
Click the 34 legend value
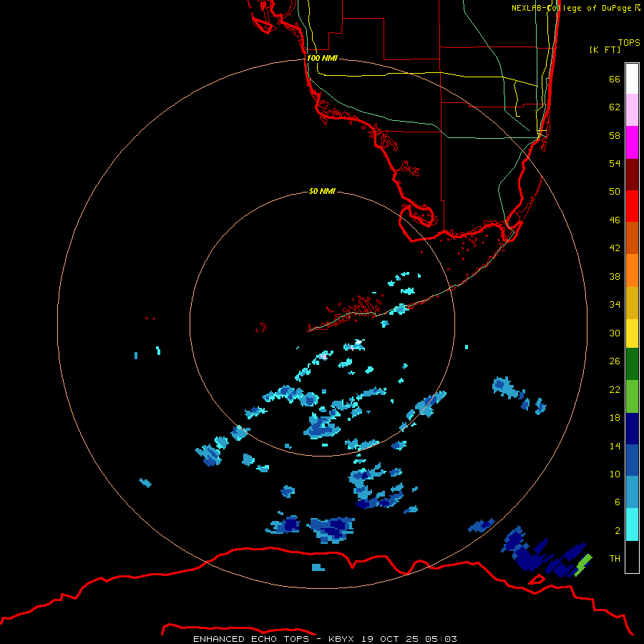point(615,304)
